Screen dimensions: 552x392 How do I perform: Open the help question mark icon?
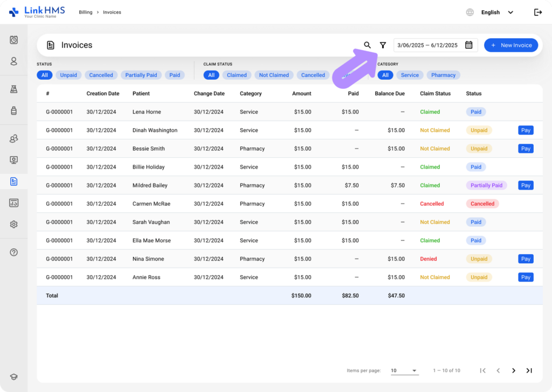tap(13, 253)
